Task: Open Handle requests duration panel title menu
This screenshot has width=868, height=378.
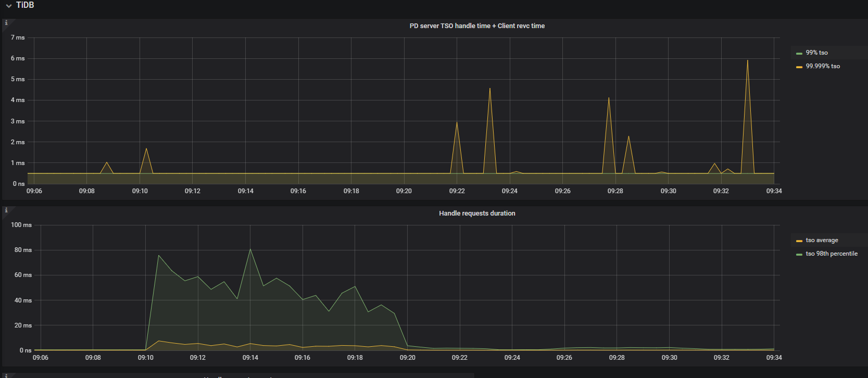Action: [x=476, y=213]
